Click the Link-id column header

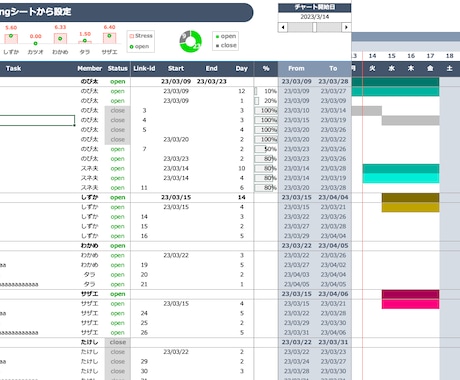[144, 68]
